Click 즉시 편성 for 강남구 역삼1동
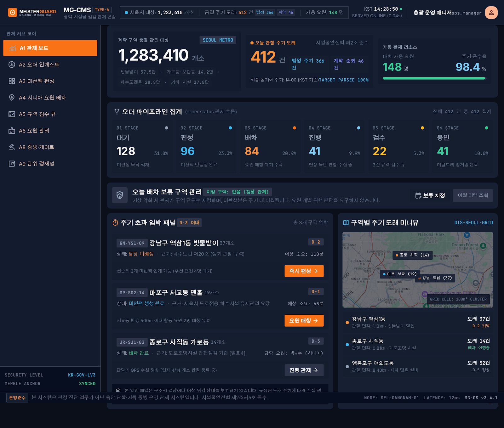The width and height of the screenshot is (504, 428). coord(304,271)
